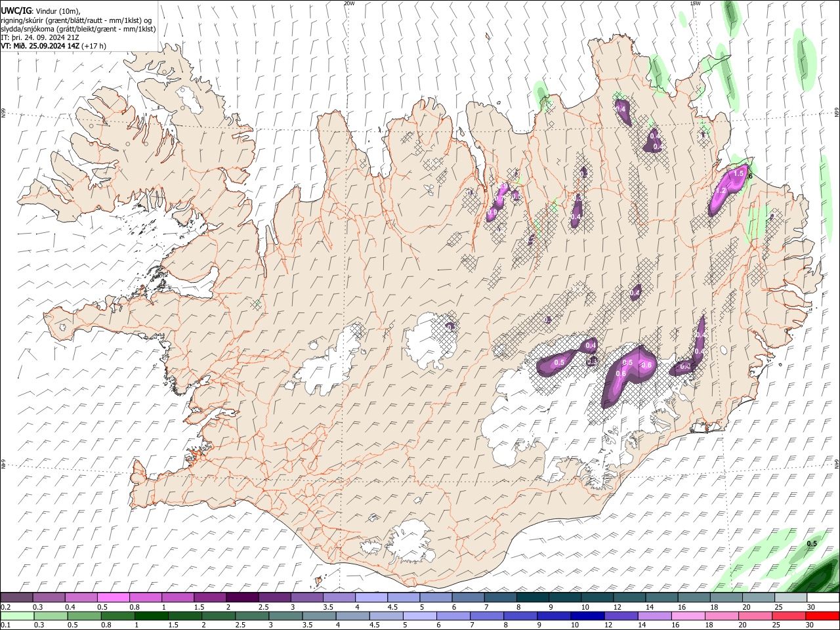
Task: Click the '64N' latitude label on the right edge
Action: tap(837, 463)
